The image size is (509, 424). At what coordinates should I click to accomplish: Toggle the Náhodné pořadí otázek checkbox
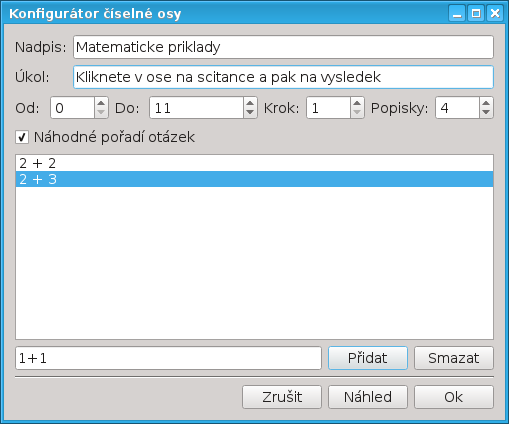pyautogui.click(x=22, y=137)
